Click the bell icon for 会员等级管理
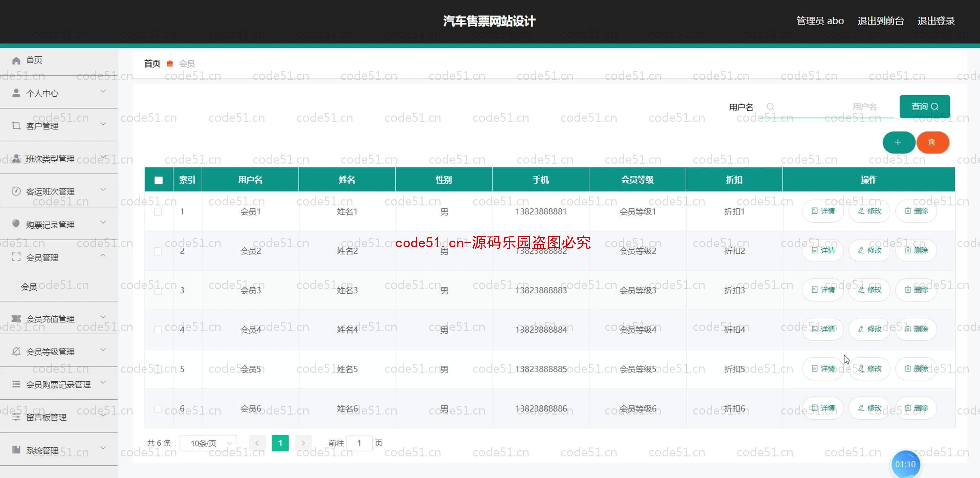980x478 pixels. (x=16, y=351)
